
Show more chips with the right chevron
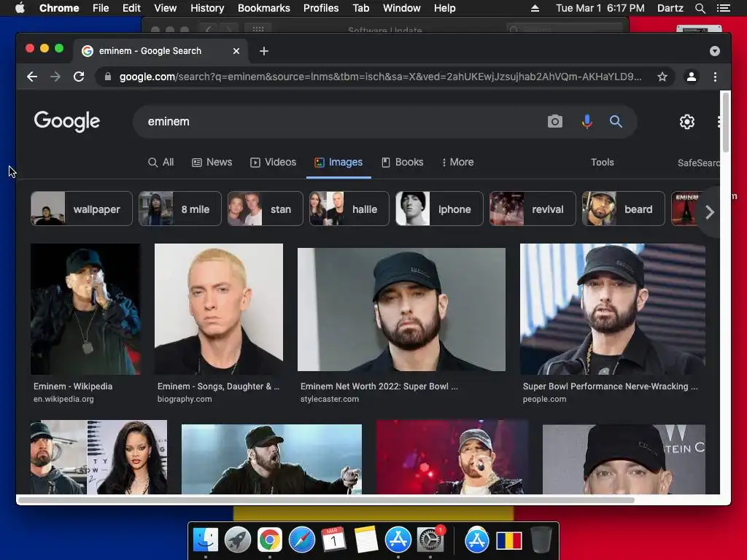pos(709,212)
